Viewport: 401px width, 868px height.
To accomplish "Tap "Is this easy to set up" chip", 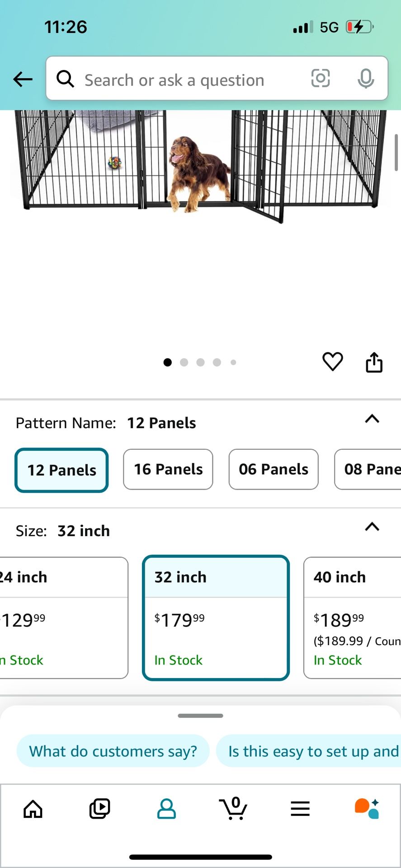I will 311,751.
